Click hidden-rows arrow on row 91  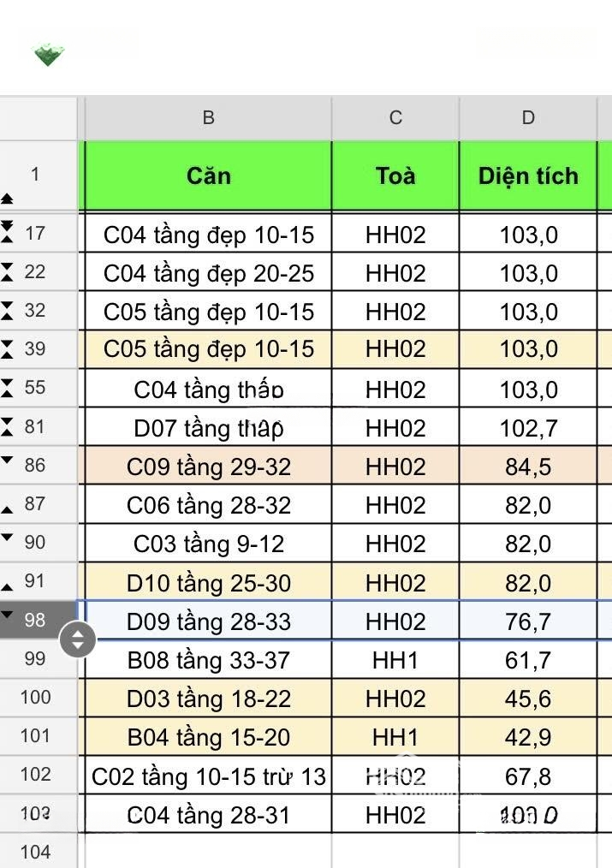(8, 586)
